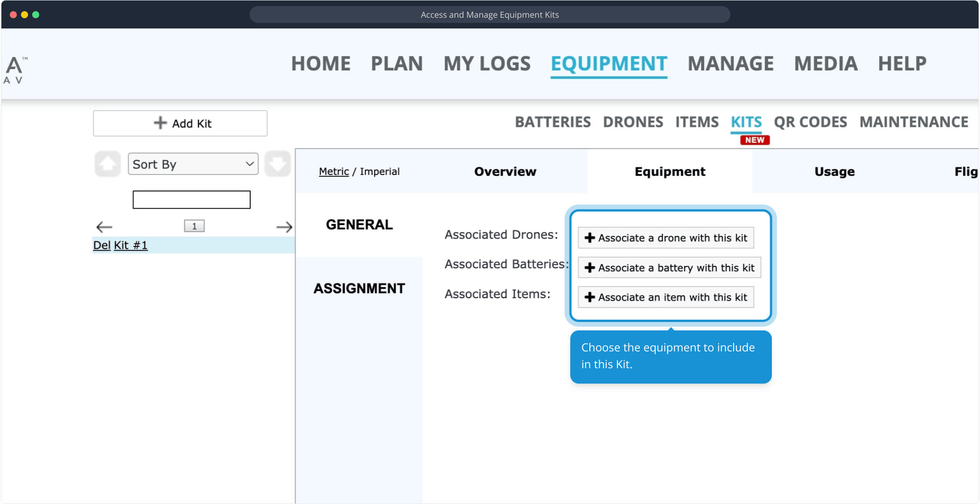
Task: Click the sort descending down-arrow icon
Action: coord(278,164)
